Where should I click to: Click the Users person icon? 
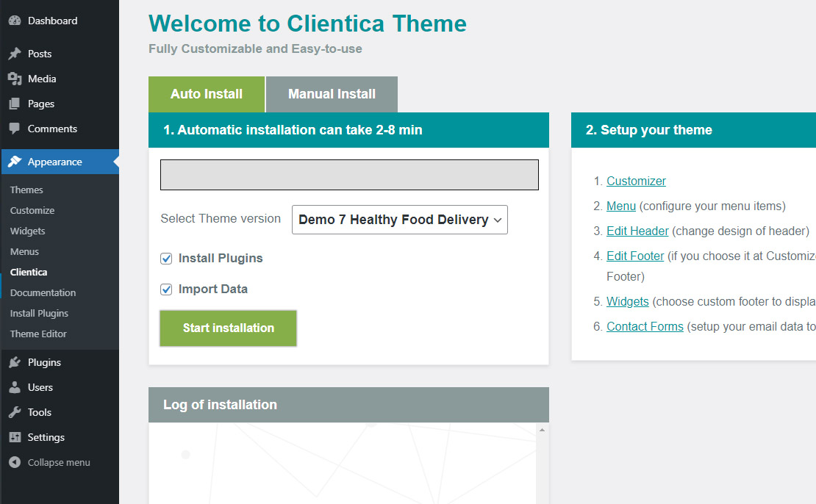[x=15, y=387]
